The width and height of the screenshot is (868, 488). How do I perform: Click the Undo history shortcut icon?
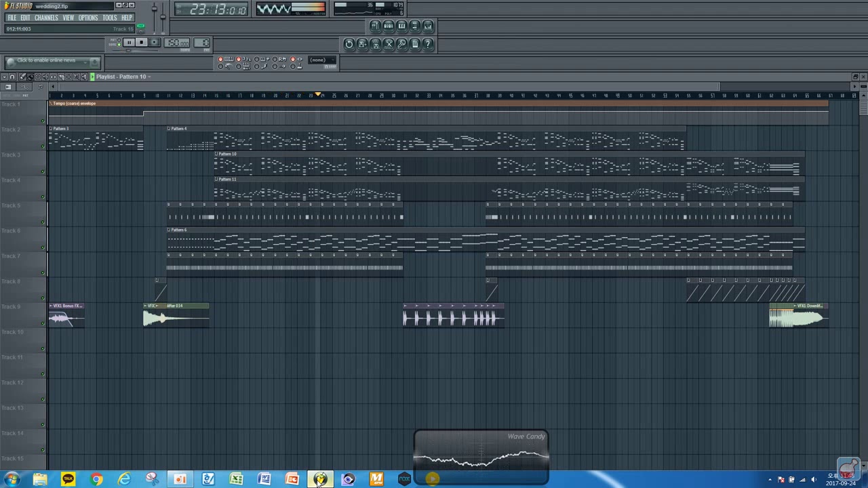[x=349, y=44]
